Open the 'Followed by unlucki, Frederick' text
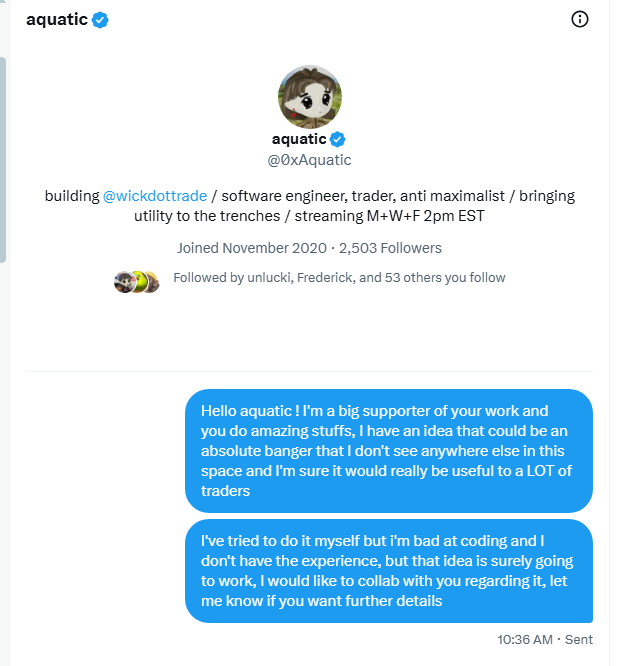This screenshot has height=666, width=621. [x=339, y=278]
